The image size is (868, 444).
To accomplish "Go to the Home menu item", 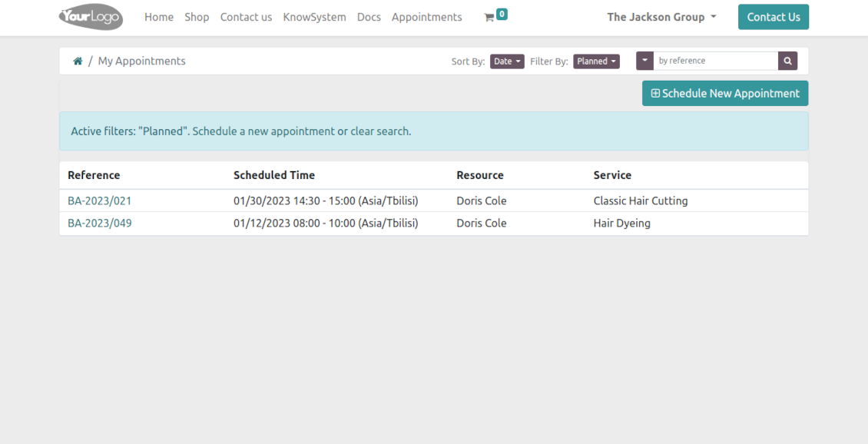I will coord(159,17).
